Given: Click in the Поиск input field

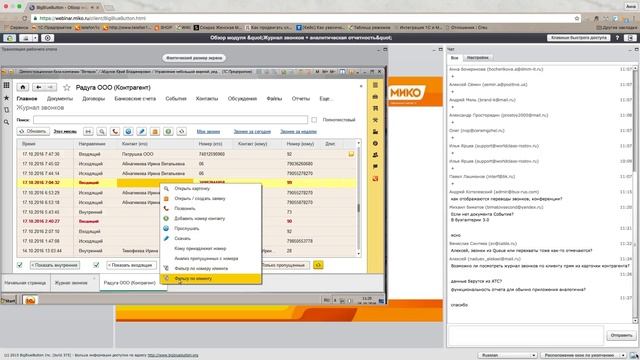Looking at the screenshot, I should coord(170,120).
